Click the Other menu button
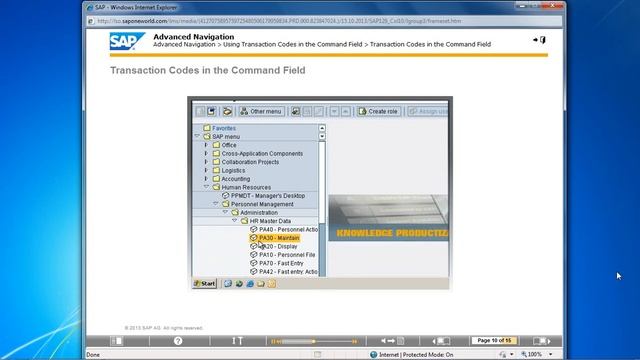The width and height of the screenshot is (640, 360). [x=262, y=111]
